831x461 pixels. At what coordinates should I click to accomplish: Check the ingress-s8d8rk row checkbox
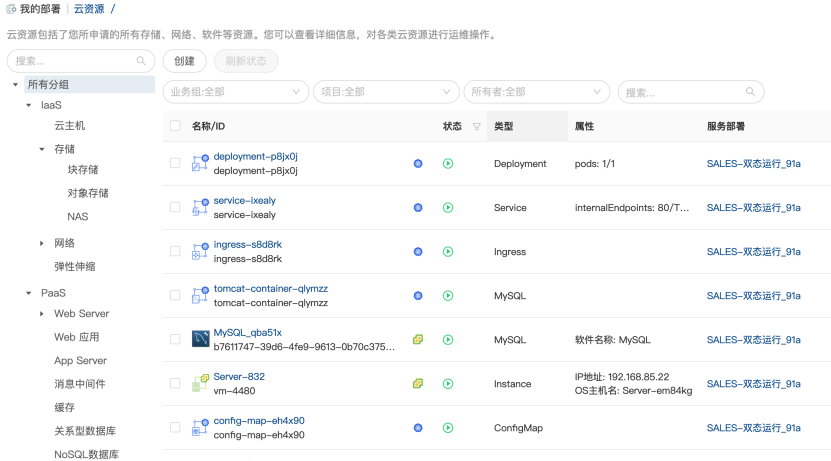click(x=175, y=251)
